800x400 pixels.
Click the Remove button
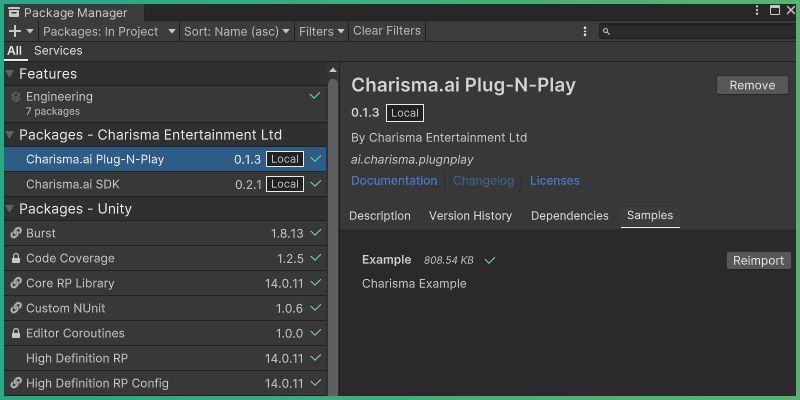pos(752,85)
